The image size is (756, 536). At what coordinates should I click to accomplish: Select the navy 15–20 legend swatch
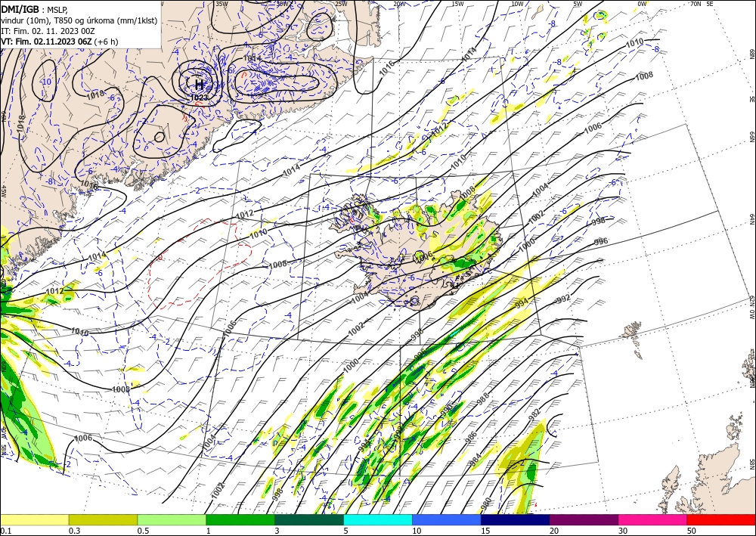coord(516,519)
